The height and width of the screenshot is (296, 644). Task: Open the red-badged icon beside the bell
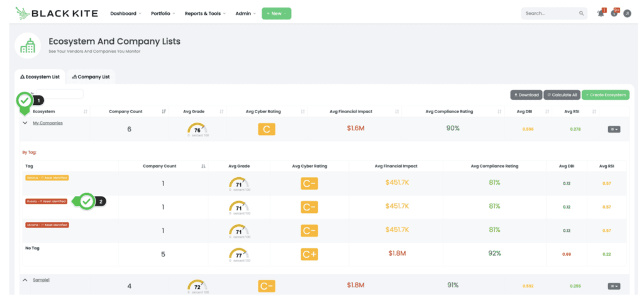[614, 13]
